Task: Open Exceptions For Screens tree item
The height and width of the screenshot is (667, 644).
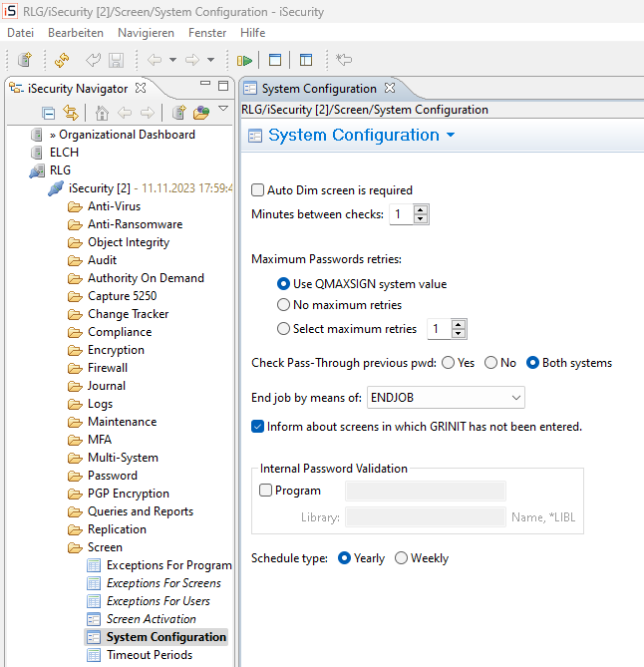Action: point(163,583)
